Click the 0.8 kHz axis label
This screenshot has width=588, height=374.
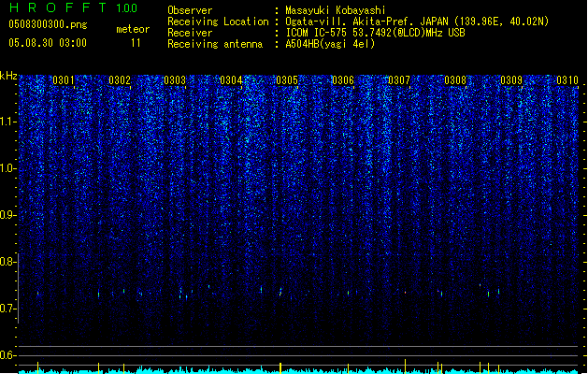[7, 262]
